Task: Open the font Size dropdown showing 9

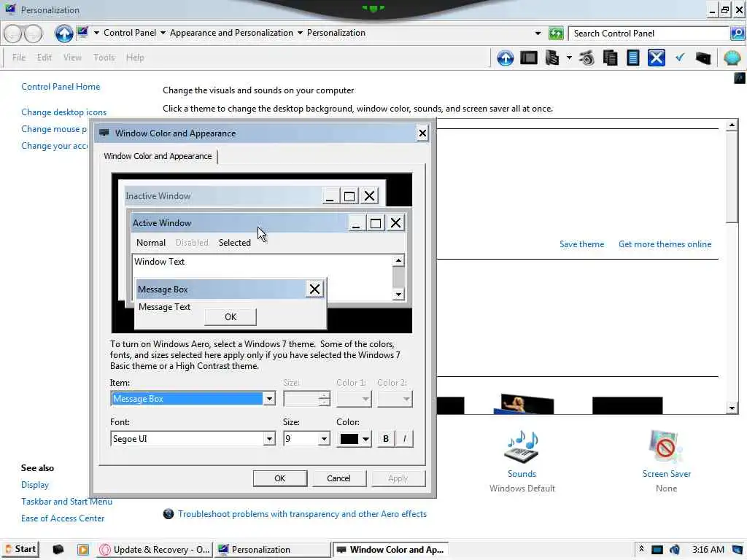Action: (x=324, y=438)
